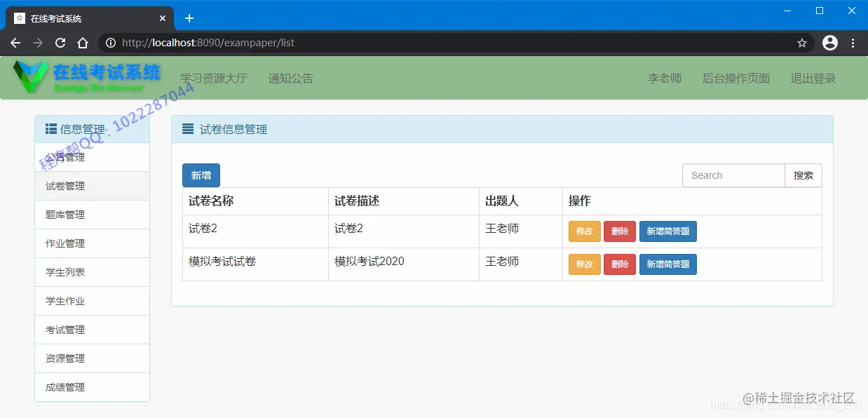The image size is (868, 418).
Task: Open Chrome's three-dot menu
Action: pos(853,42)
